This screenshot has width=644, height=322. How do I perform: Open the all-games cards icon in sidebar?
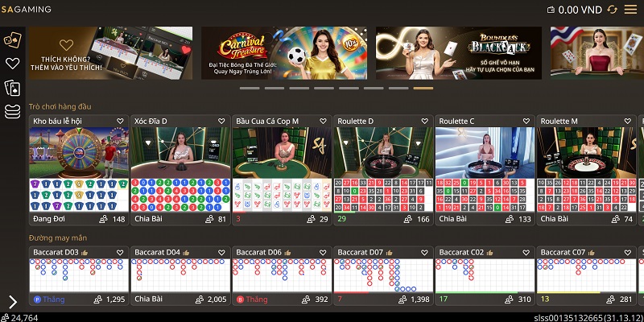tap(12, 39)
